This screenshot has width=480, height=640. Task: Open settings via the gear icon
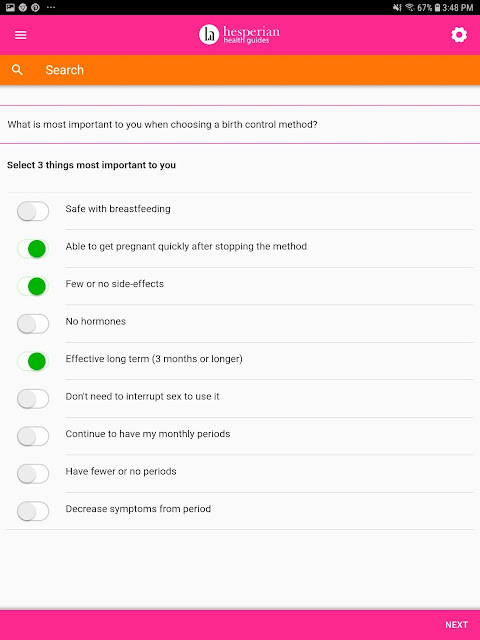click(459, 35)
